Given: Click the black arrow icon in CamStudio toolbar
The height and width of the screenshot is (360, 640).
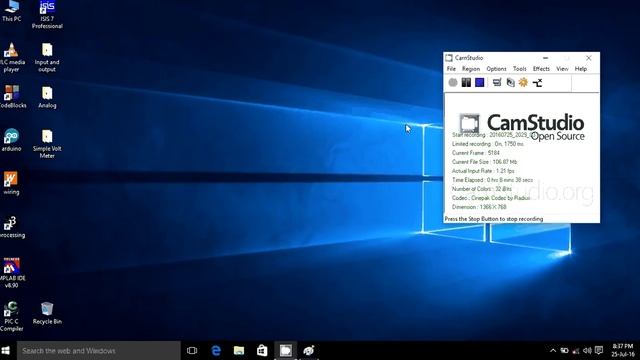Looking at the screenshot, I should coord(537,83).
